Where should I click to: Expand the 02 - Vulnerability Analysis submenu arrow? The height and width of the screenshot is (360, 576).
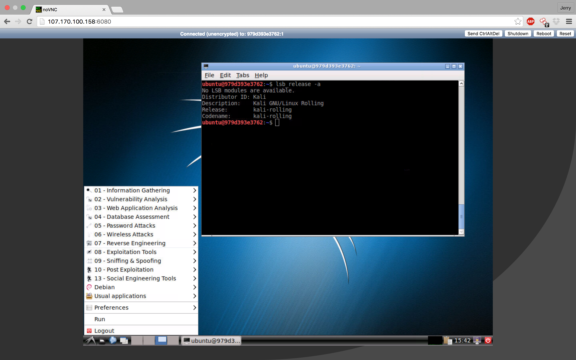pyautogui.click(x=194, y=199)
